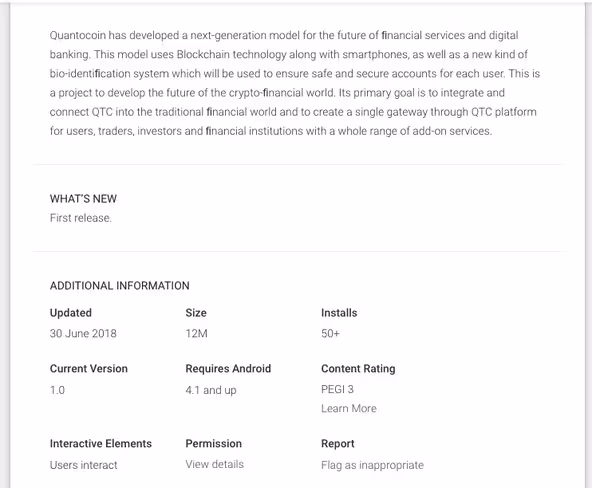This screenshot has width=592, height=488.
Task: Click the First release text
Action: tap(81, 218)
